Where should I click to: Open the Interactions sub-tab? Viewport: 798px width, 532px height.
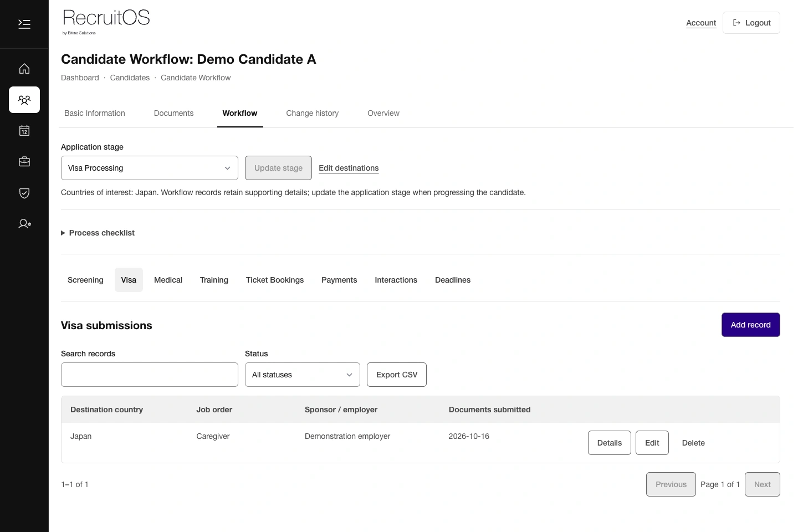[396, 280]
